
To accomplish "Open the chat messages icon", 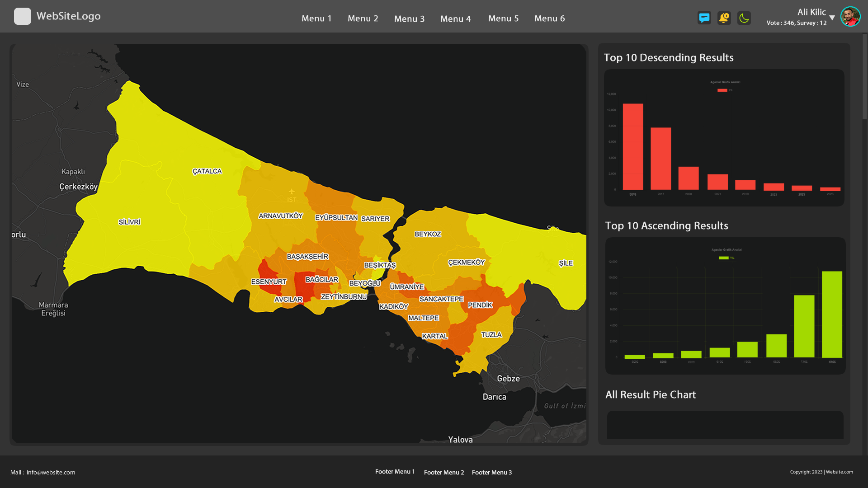I will point(704,18).
